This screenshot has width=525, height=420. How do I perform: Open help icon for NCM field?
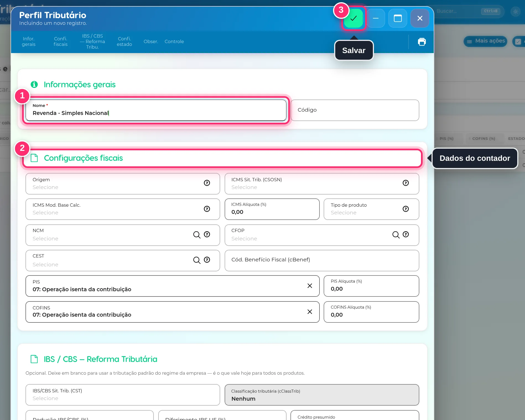(x=207, y=234)
